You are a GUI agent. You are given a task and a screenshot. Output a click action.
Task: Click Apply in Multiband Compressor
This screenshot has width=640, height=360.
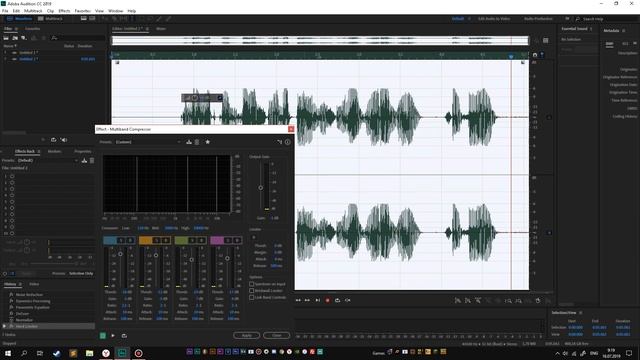coord(247,336)
